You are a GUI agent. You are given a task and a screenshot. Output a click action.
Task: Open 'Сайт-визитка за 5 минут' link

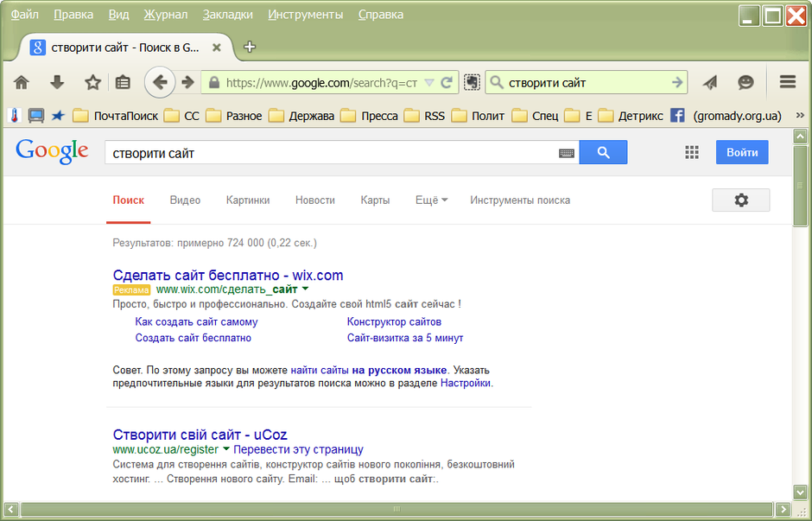click(405, 338)
